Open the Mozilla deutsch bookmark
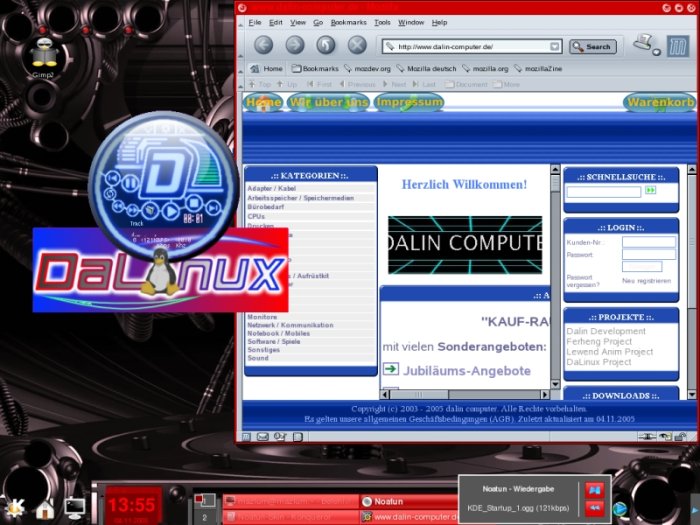Screen dimensions: 700x525 coord(426,69)
